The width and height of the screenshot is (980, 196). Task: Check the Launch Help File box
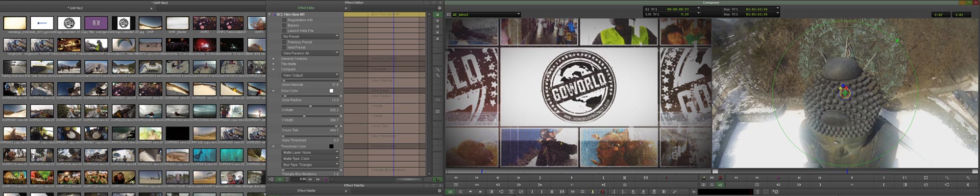coord(284,31)
